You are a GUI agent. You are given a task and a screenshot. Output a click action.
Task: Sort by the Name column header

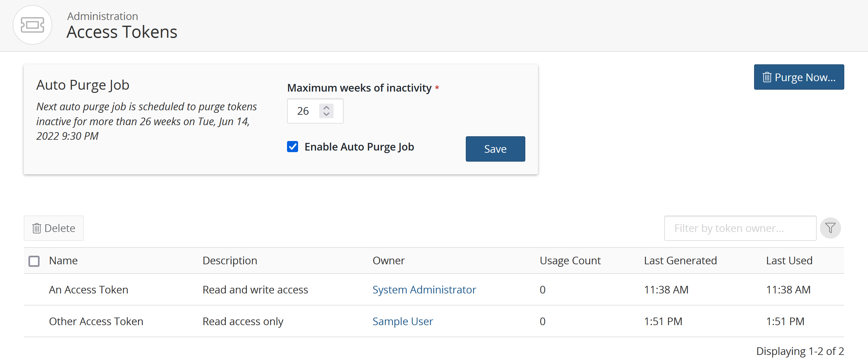[63, 260]
